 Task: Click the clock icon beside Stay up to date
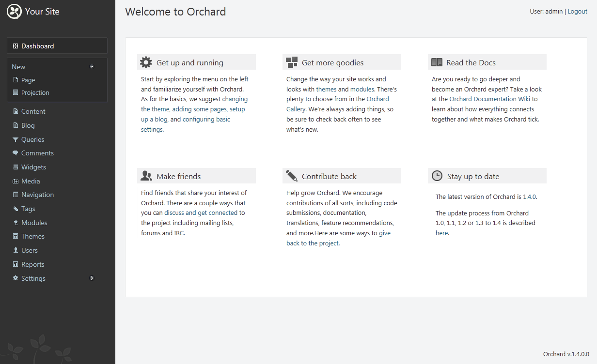(x=437, y=176)
